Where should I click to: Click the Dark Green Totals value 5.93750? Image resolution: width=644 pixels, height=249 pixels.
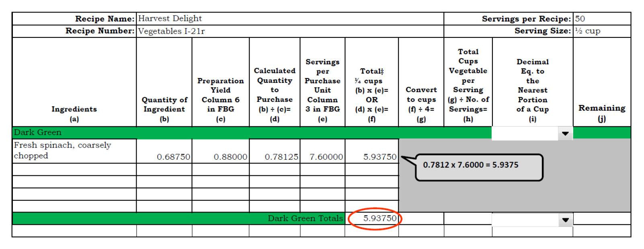tap(380, 218)
